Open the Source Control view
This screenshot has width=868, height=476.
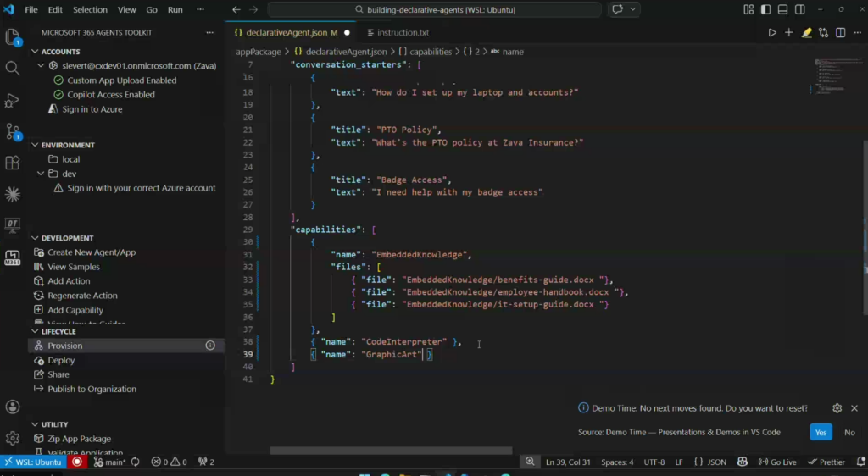pos(13,131)
